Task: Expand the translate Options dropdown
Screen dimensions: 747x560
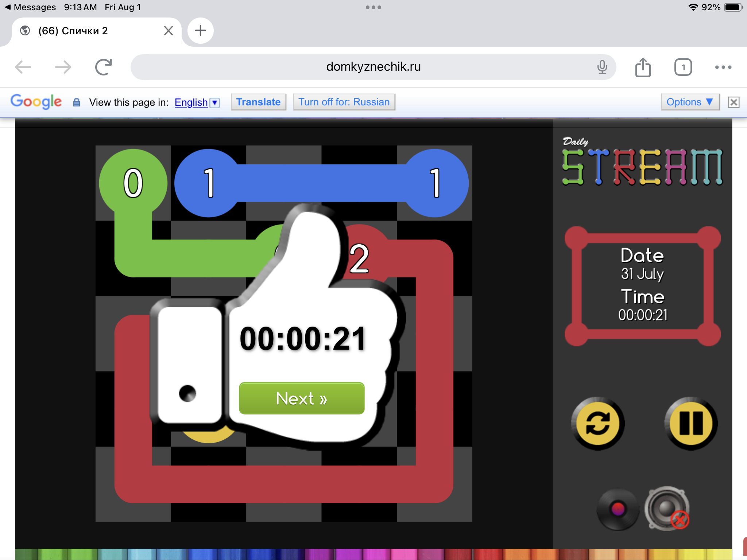Action: click(x=690, y=102)
